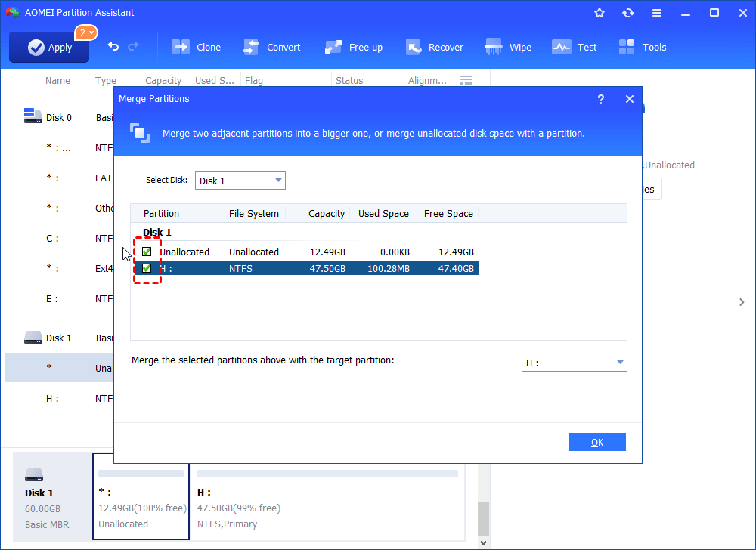Click the star favorite icon in the title bar
756x550 pixels.
tap(600, 13)
